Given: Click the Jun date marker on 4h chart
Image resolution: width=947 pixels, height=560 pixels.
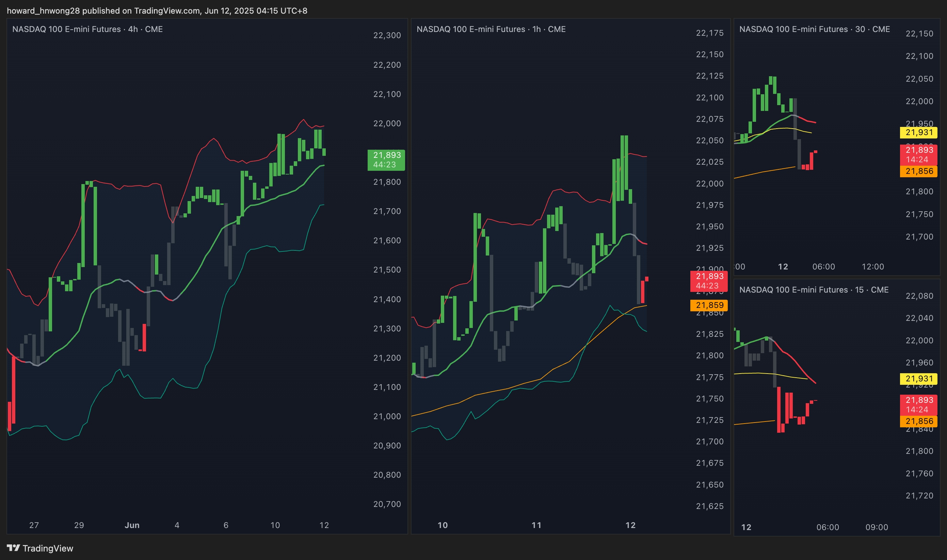Looking at the screenshot, I should pyautogui.click(x=132, y=525).
